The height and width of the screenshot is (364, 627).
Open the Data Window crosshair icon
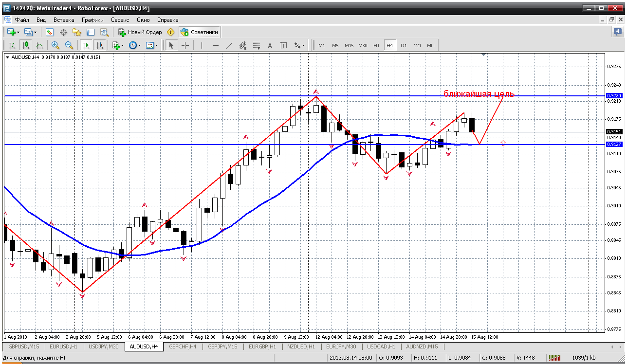[63, 32]
